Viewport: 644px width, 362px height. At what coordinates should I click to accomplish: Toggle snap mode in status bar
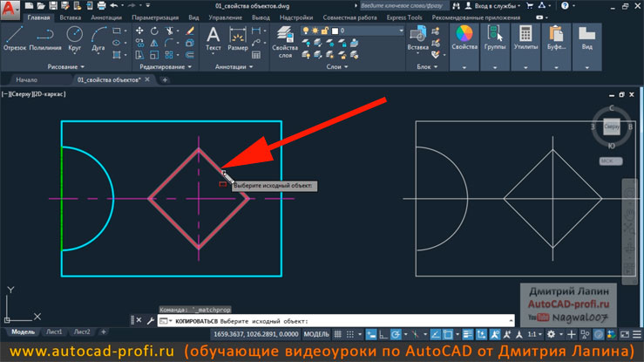[x=350, y=334]
